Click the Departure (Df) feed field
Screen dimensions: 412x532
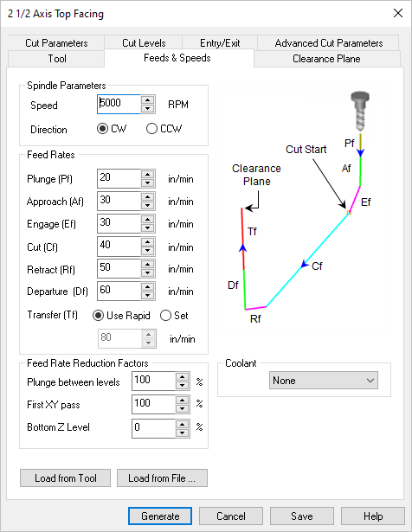tap(119, 291)
